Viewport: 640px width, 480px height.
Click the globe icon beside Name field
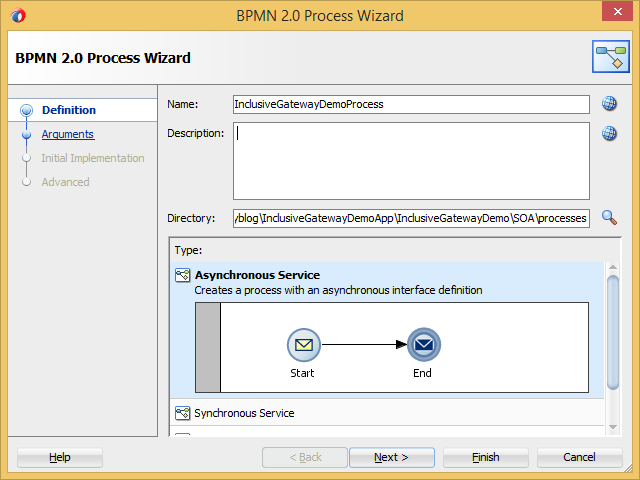click(609, 104)
